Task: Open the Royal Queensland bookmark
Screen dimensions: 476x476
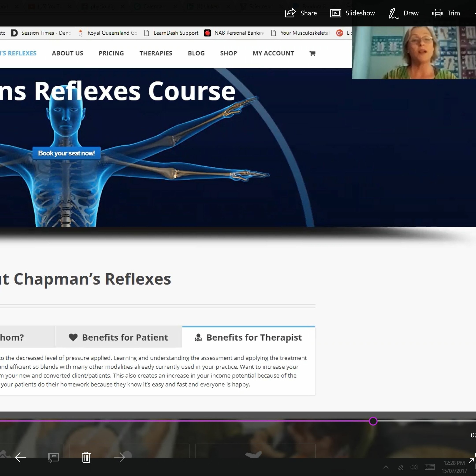Action: click(x=107, y=33)
